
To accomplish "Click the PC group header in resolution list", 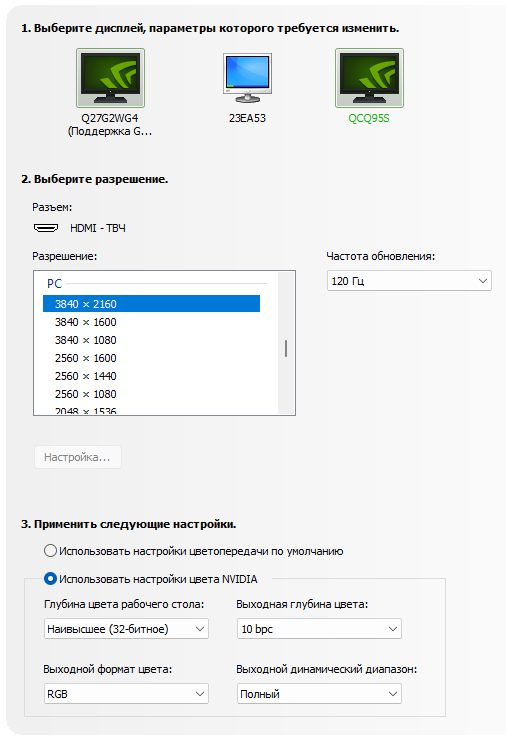I will [x=54, y=284].
